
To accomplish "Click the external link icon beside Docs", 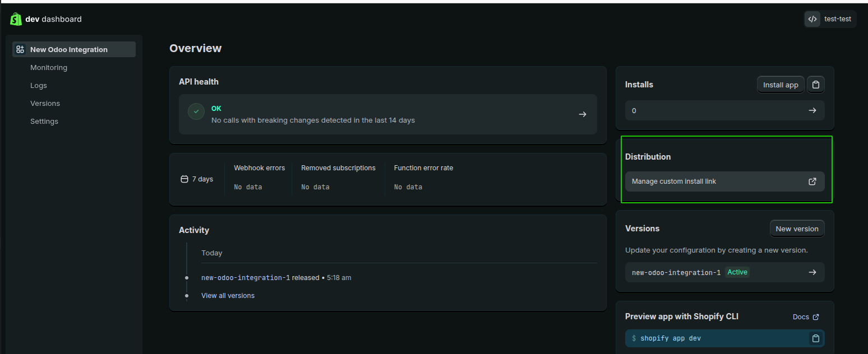I will (x=817, y=316).
